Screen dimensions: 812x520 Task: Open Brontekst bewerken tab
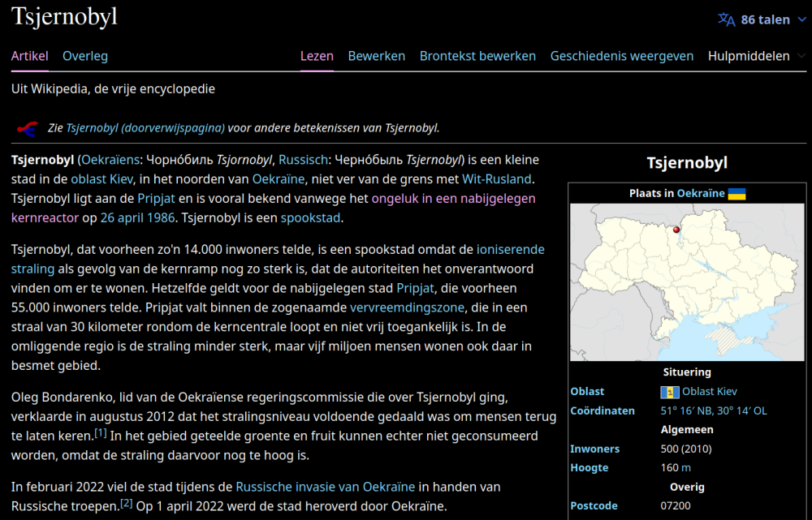coord(477,56)
